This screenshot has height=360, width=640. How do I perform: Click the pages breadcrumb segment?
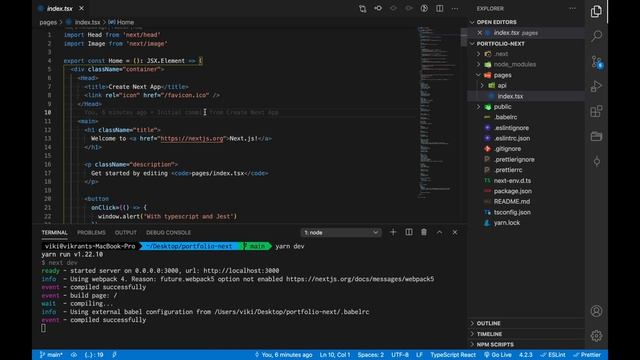pyautogui.click(x=48, y=22)
